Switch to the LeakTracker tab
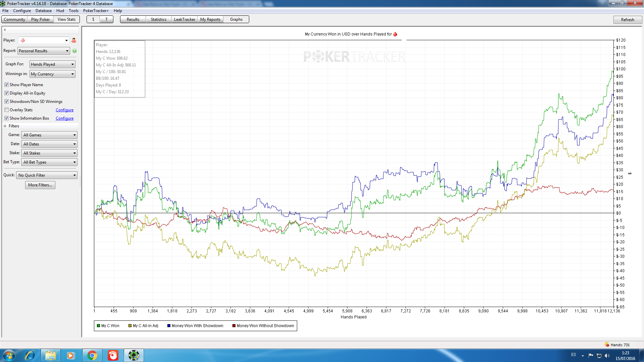This screenshot has height=362, width=644. [184, 19]
